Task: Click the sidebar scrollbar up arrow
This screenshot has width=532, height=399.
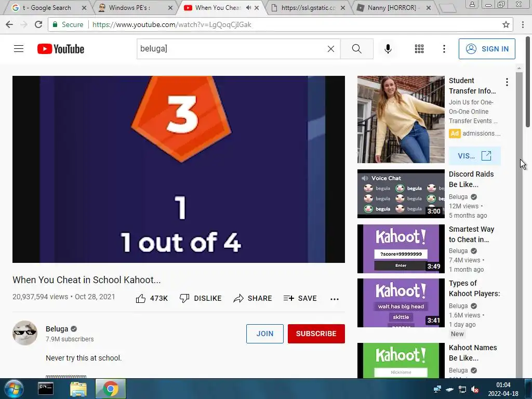Action: (x=519, y=68)
